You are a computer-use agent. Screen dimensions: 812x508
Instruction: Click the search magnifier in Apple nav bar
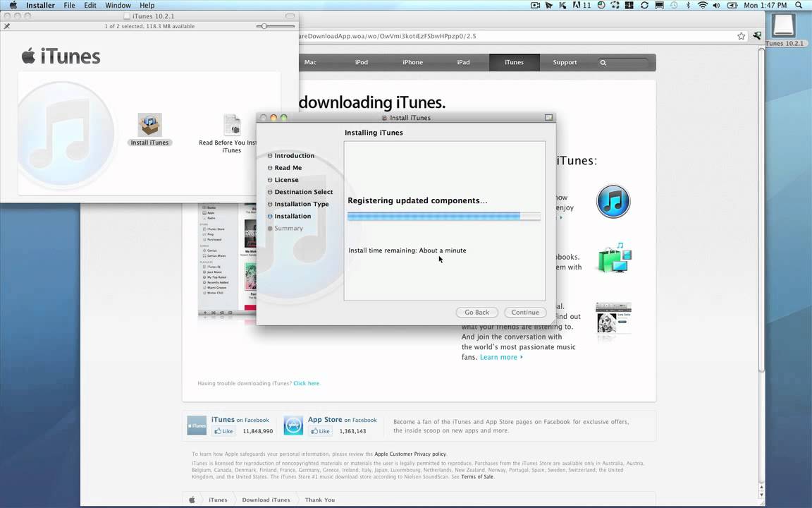(x=603, y=62)
